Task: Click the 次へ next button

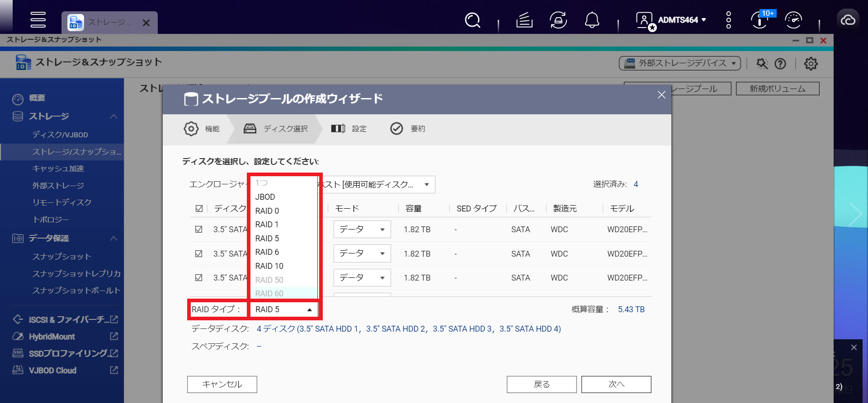Action: [x=616, y=384]
